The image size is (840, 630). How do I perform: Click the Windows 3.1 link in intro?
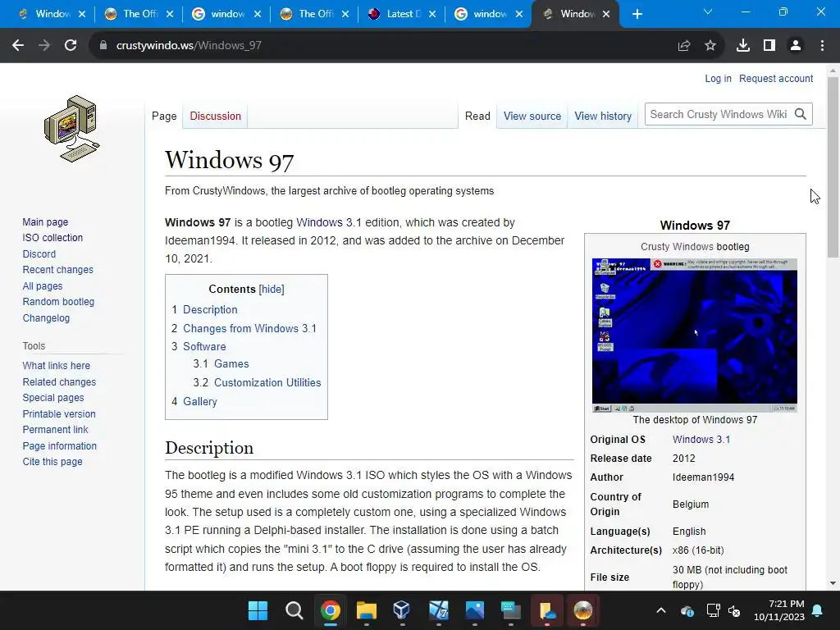tap(329, 222)
